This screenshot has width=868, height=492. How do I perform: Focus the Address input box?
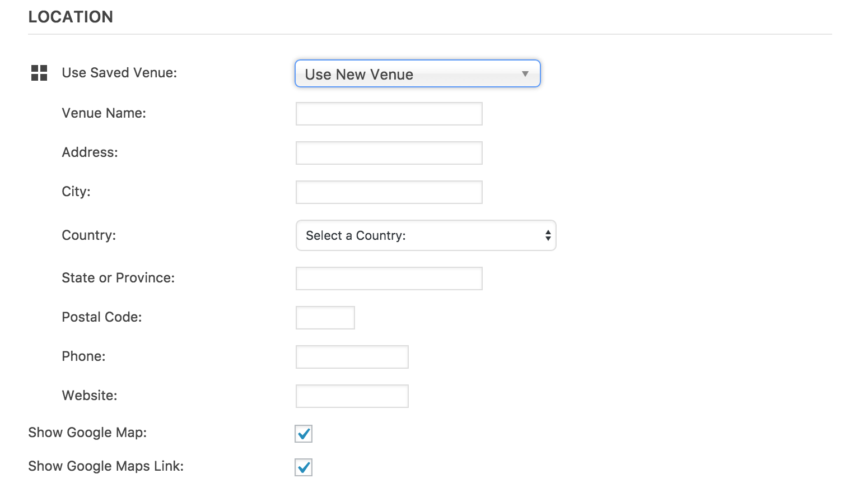389,153
